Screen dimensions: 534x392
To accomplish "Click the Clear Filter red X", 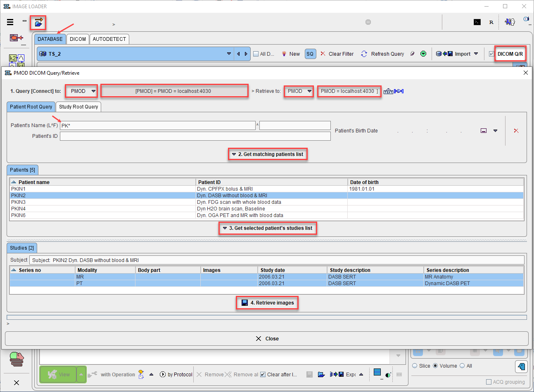I will [x=323, y=54].
